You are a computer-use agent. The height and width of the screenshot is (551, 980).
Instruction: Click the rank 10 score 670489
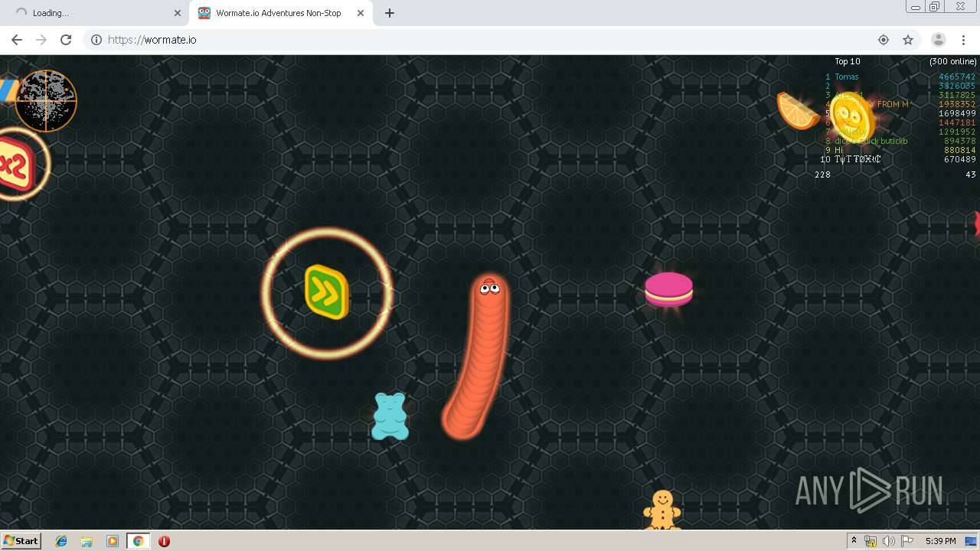point(960,159)
